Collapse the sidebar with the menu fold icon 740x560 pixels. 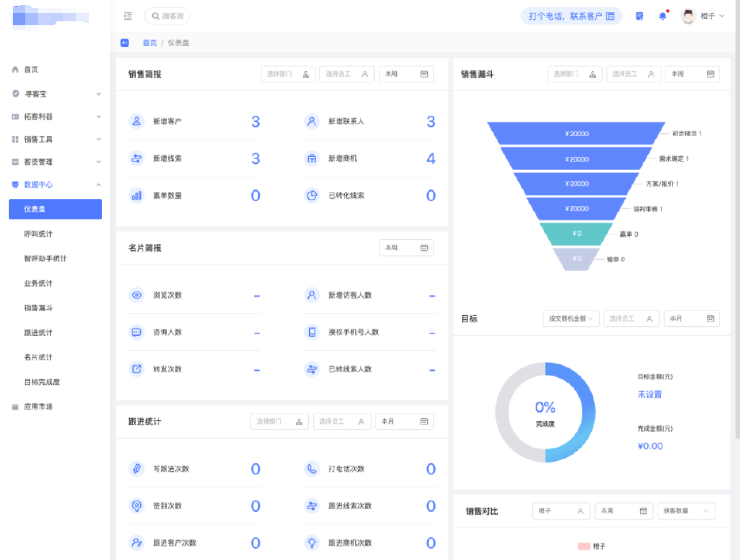tap(128, 16)
